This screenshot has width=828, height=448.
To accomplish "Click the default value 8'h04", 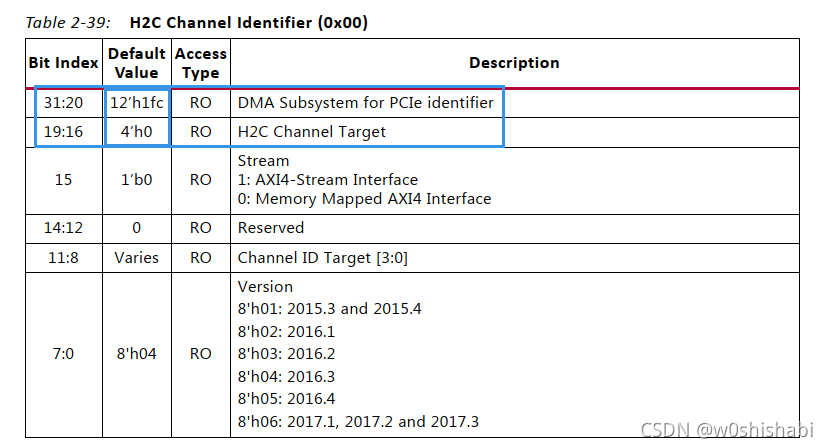I will coord(137,353).
